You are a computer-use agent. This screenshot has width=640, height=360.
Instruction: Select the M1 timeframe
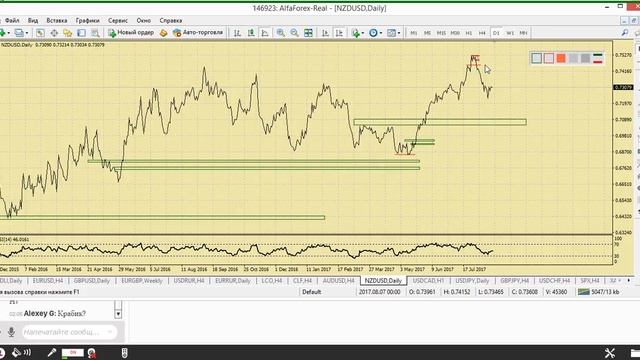(413, 33)
